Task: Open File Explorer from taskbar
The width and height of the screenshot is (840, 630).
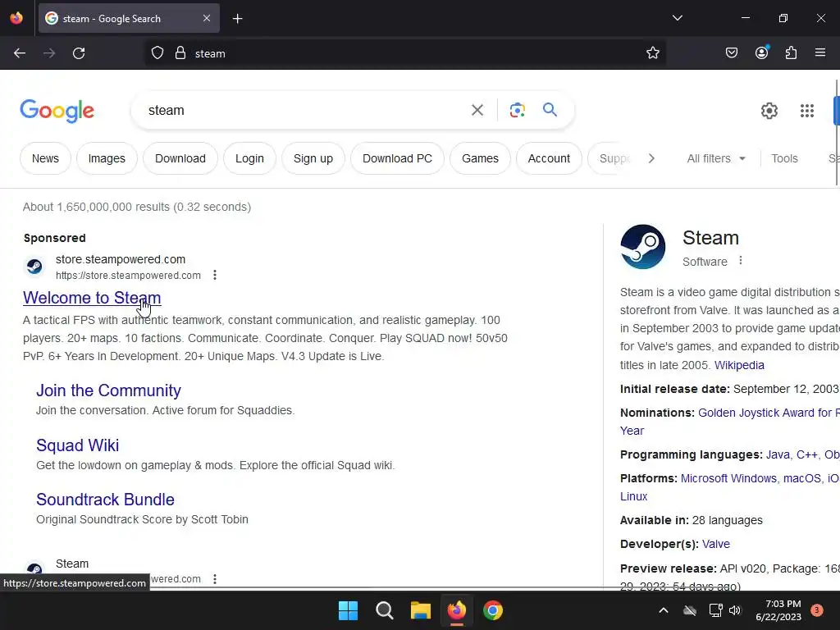Action: click(421, 610)
